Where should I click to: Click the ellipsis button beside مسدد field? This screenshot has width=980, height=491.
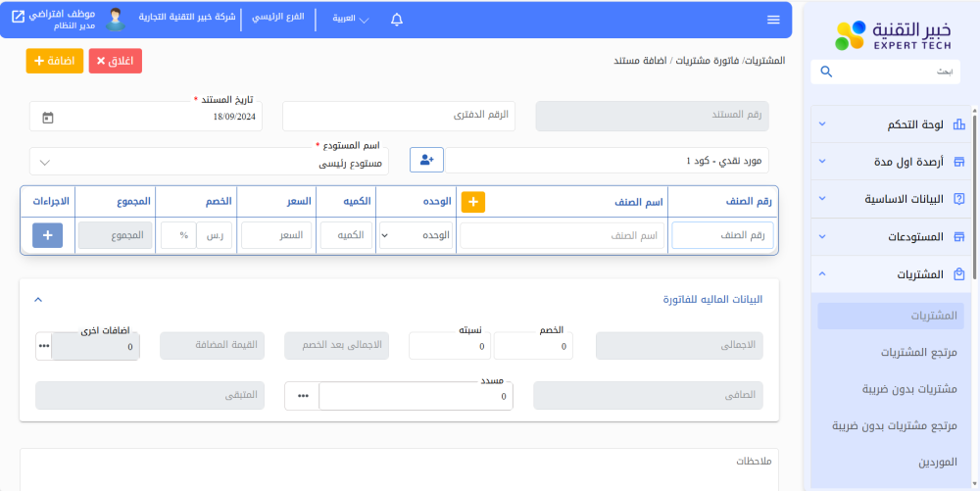(302, 396)
